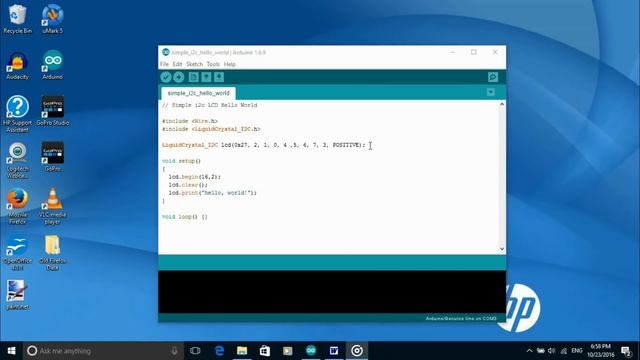Select the GoPro desktop shortcut

coord(52,157)
